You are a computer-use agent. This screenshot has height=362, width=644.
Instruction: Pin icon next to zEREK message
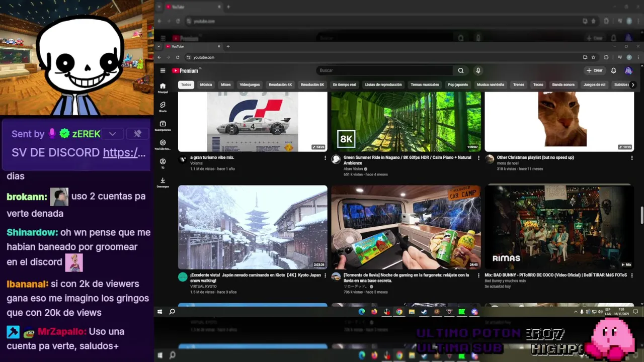coord(137,133)
